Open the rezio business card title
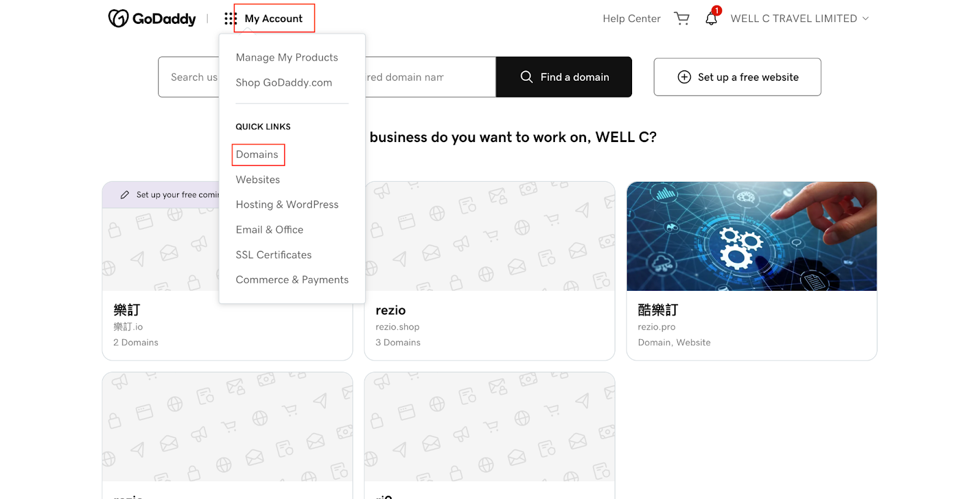The image size is (980, 499). (x=391, y=310)
